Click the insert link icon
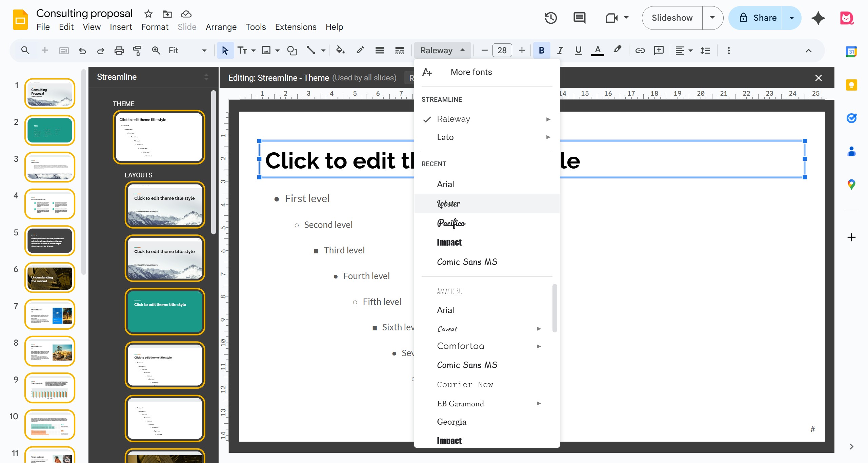This screenshot has width=868, height=463. [640, 51]
